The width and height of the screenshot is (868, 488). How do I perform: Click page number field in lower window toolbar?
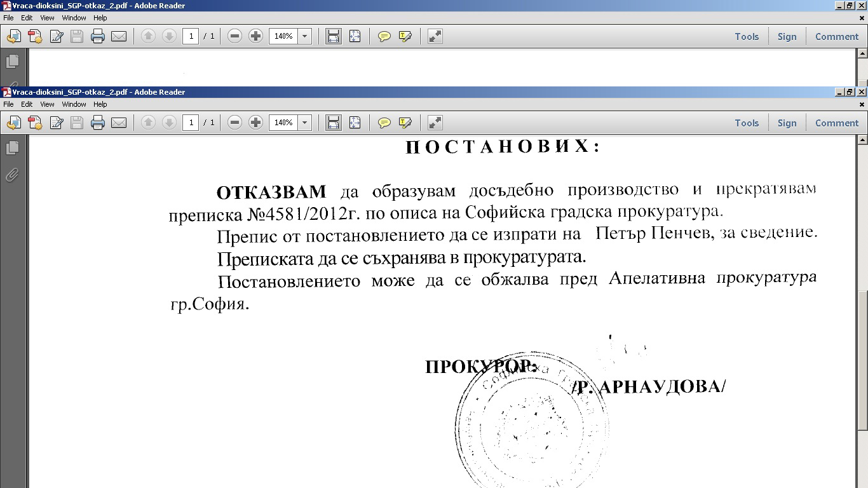191,123
